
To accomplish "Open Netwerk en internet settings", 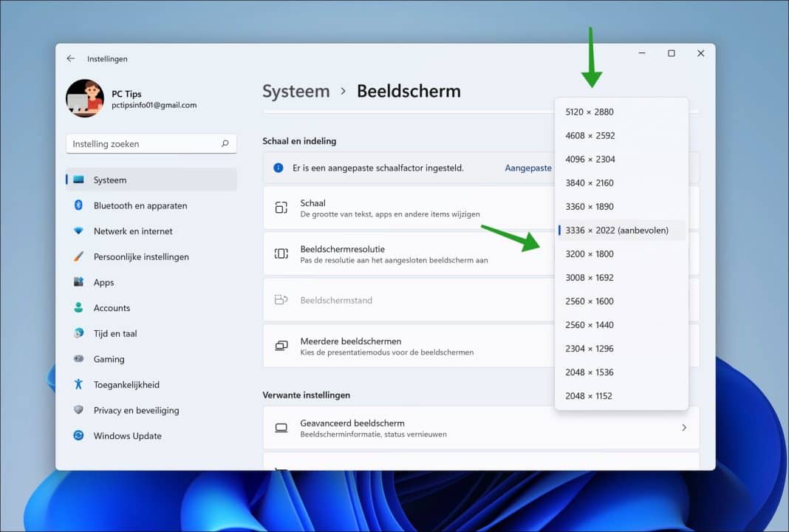I will [x=151, y=231].
